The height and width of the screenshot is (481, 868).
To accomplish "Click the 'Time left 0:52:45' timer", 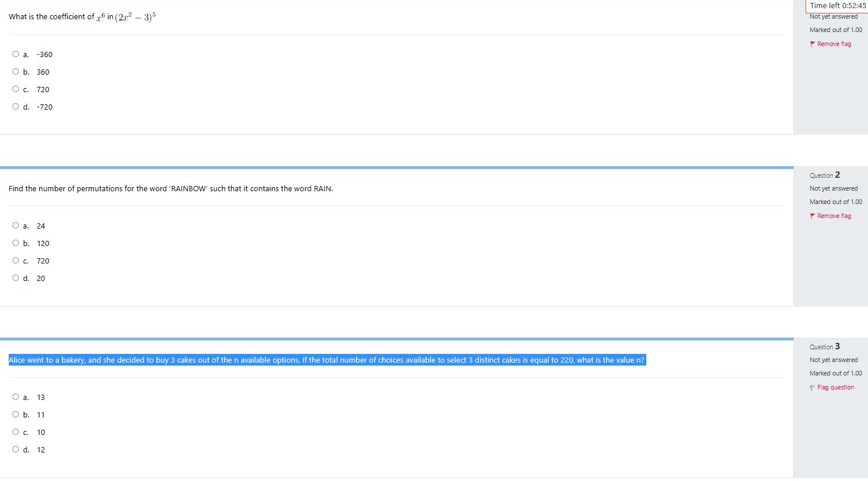I will [x=838, y=6].
